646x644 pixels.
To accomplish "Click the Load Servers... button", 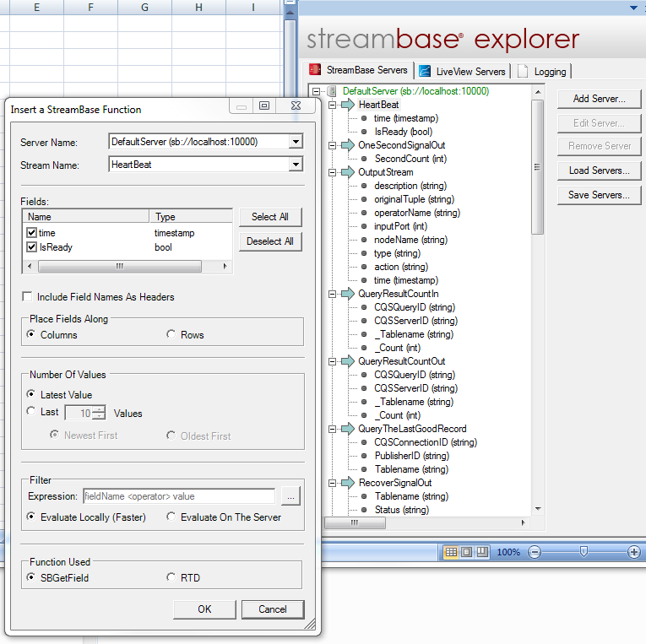I will tap(599, 170).
